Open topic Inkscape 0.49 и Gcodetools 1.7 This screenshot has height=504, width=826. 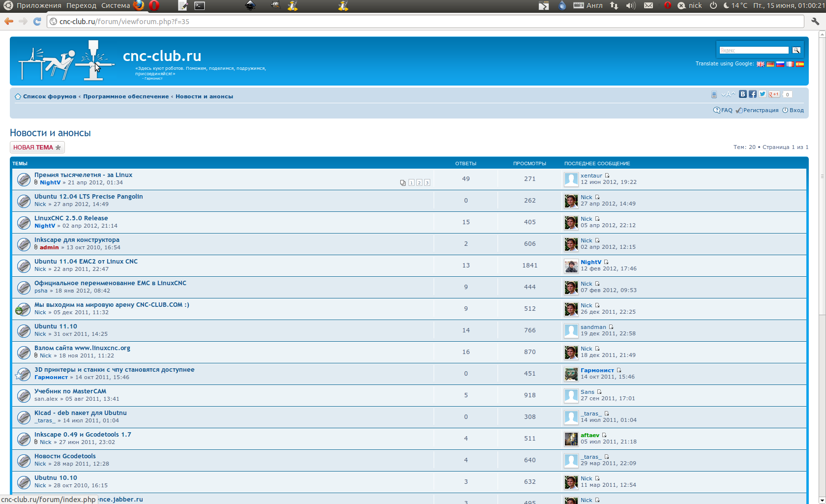pyautogui.click(x=83, y=435)
